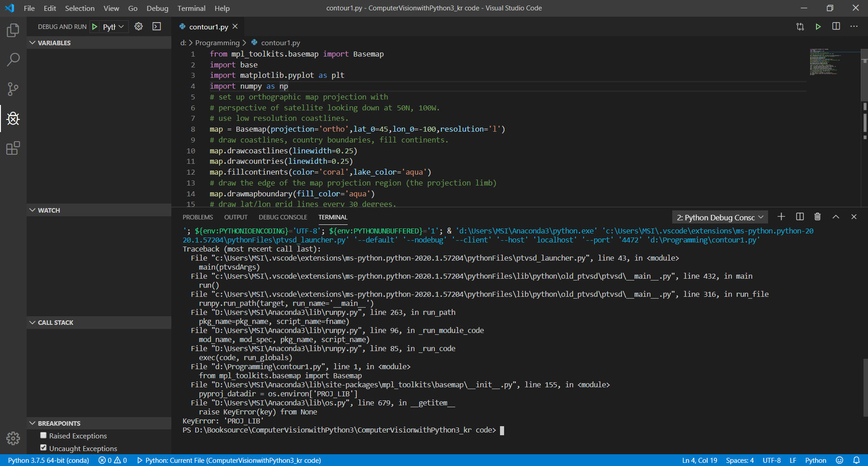
Task: Click line number 8 in gutter
Action: [x=193, y=129]
